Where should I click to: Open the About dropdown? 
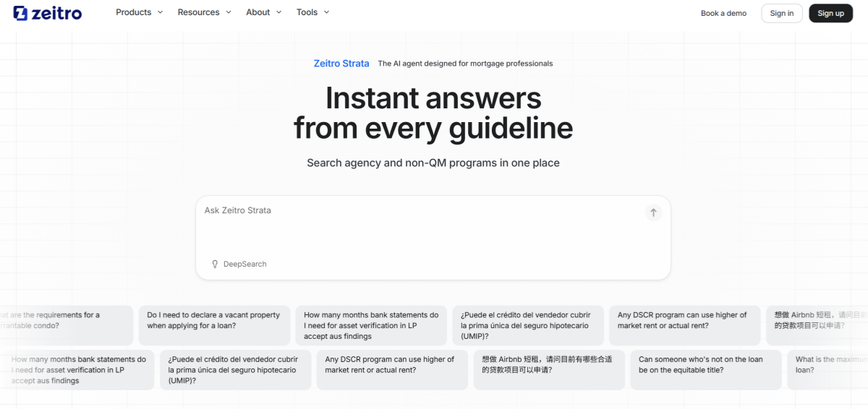[x=264, y=12]
